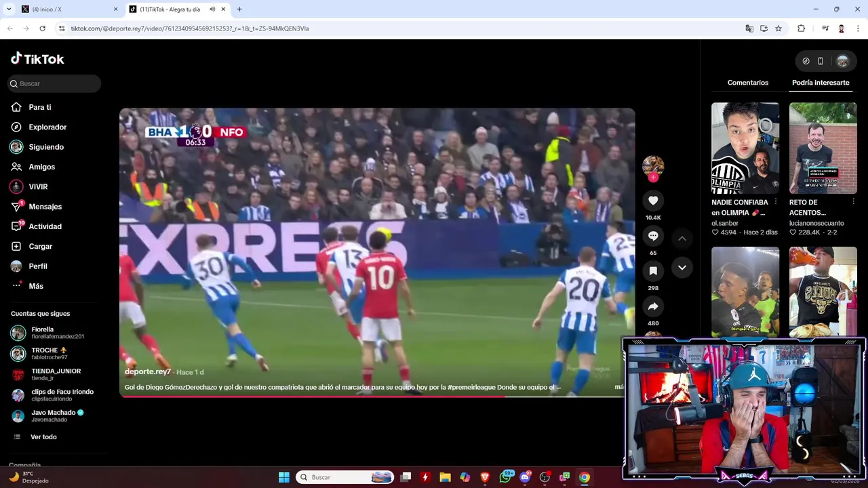
Task: Expand followed accounts with Ver todo
Action: pos(43,437)
